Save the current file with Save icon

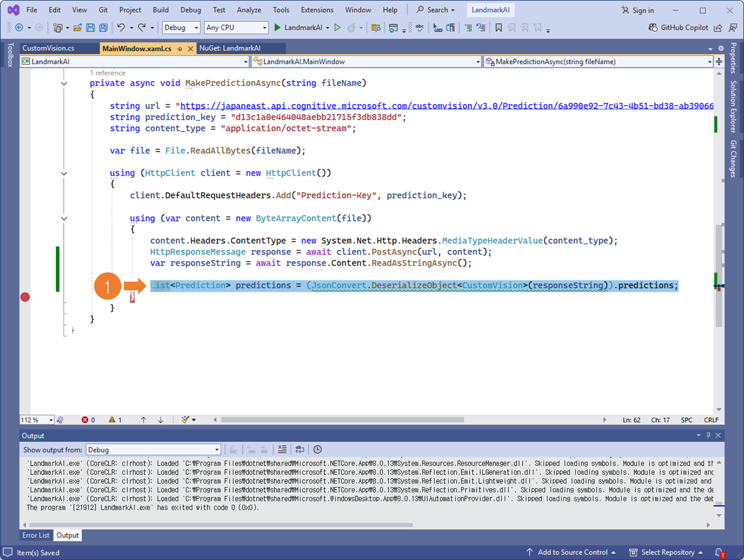90,28
